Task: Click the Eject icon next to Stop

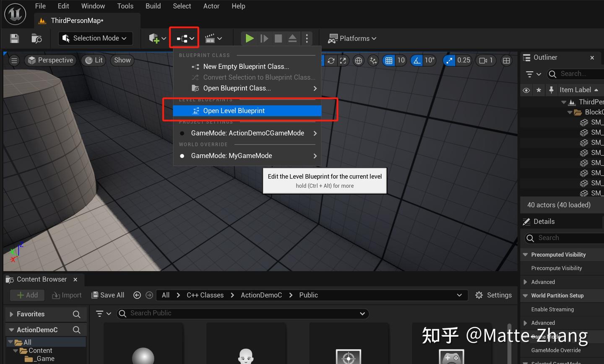Action: (x=292, y=38)
